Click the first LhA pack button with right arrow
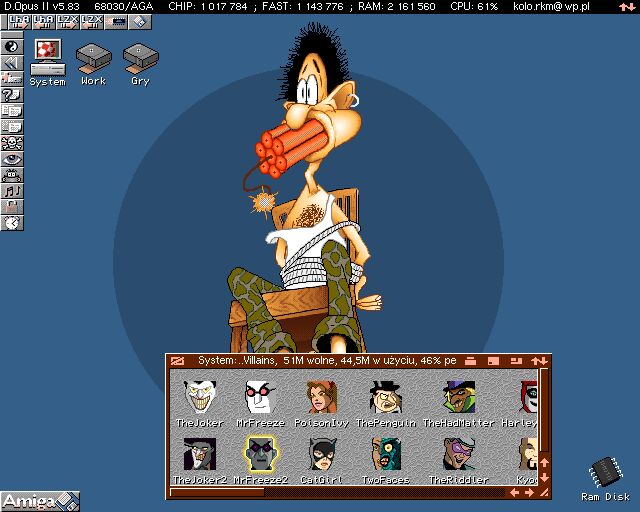 pos(19,22)
